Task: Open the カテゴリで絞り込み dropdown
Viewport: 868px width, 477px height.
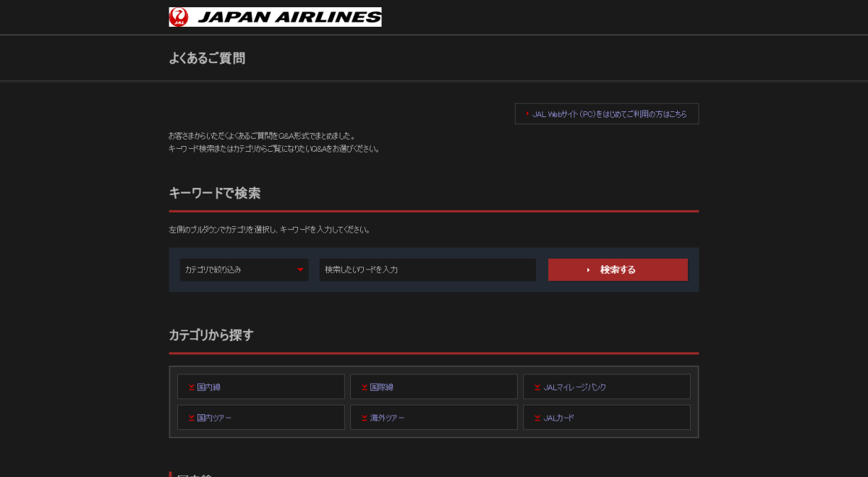Action: (244, 270)
